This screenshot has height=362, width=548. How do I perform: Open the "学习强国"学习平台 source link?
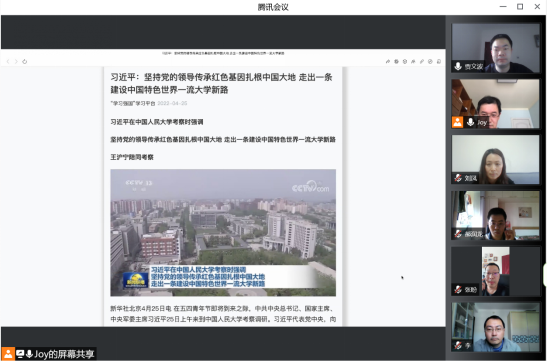[x=133, y=103]
